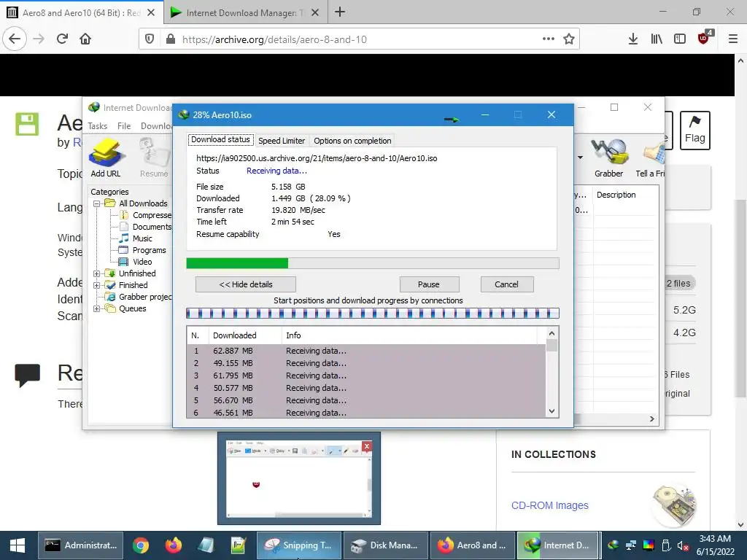Open Disk Management from the taskbar
The height and width of the screenshot is (560, 747).
click(385, 545)
